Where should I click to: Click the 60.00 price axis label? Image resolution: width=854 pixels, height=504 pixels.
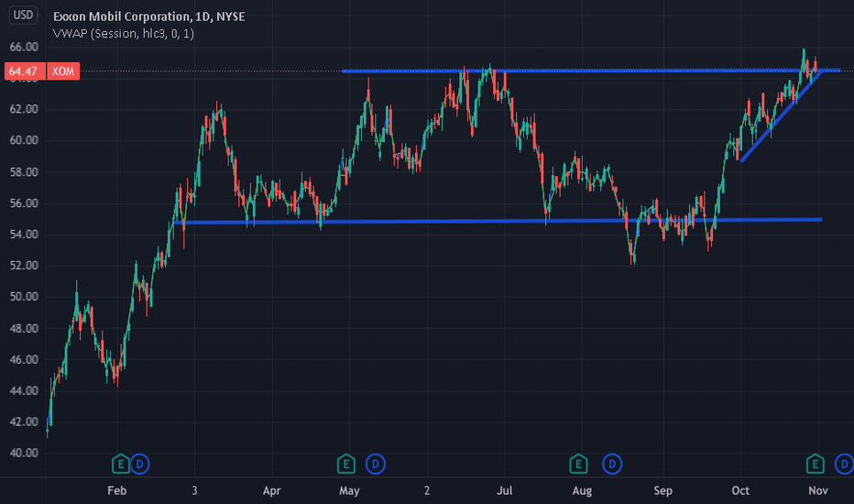click(x=24, y=140)
